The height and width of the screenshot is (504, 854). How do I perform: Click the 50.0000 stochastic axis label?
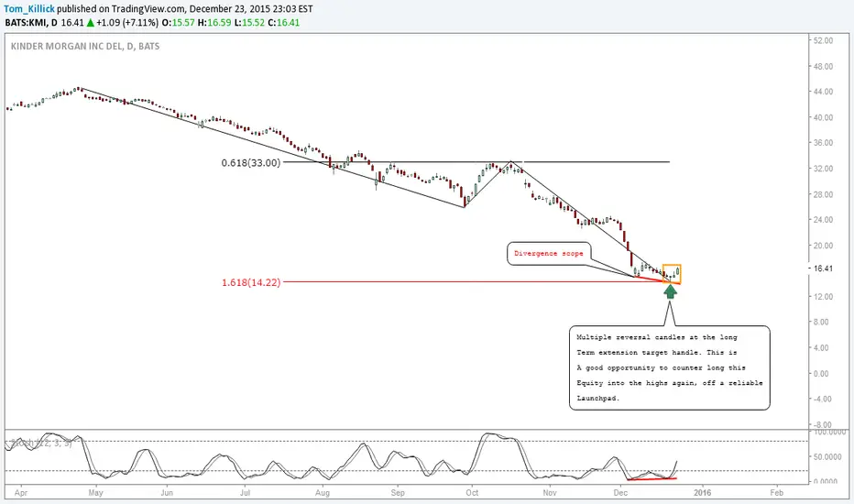pyautogui.click(x=827, y=456)
